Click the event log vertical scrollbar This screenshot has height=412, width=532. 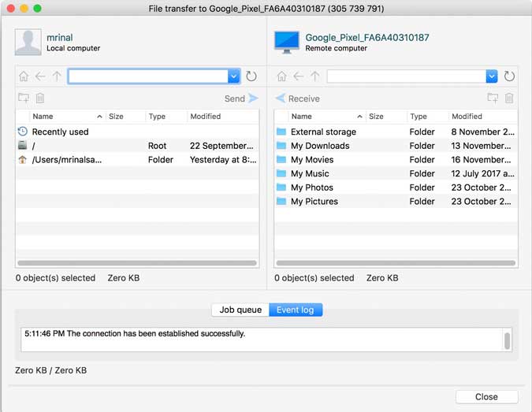coord(508,341)
